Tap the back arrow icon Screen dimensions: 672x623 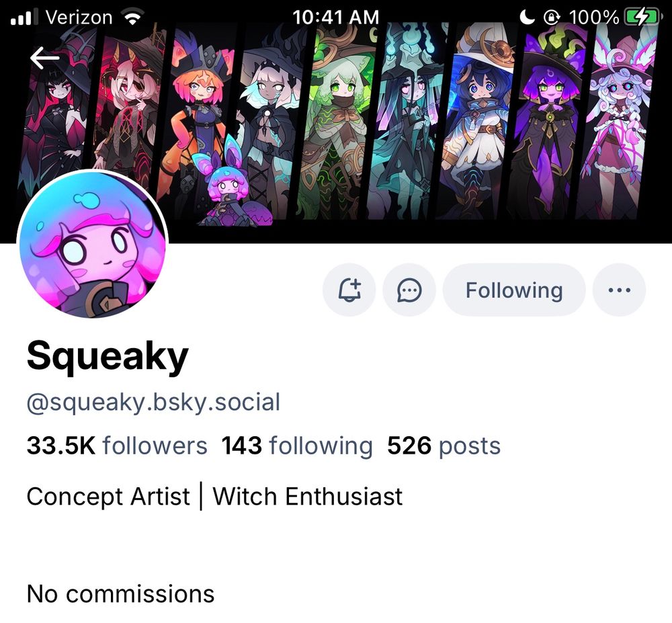click(44, 58)
